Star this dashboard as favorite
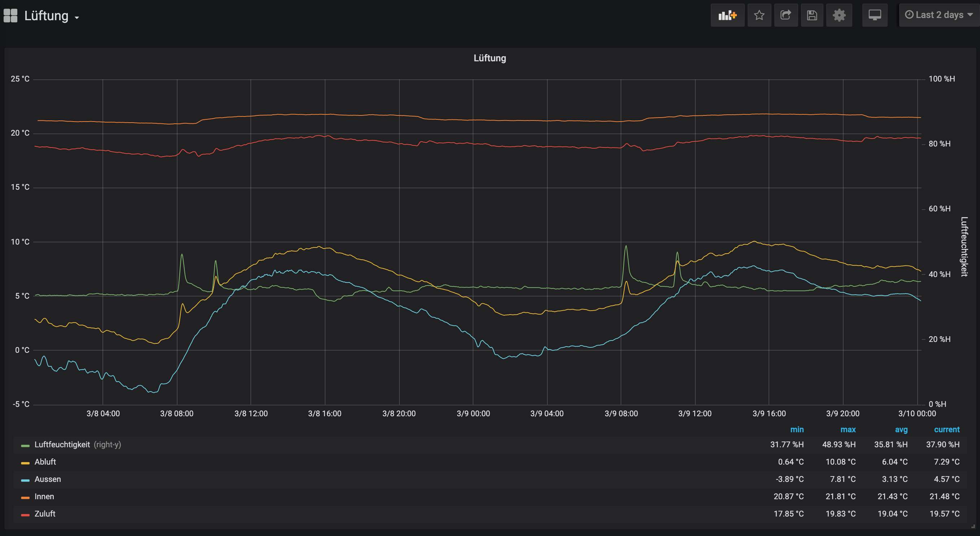 click(x=759, y=15)
